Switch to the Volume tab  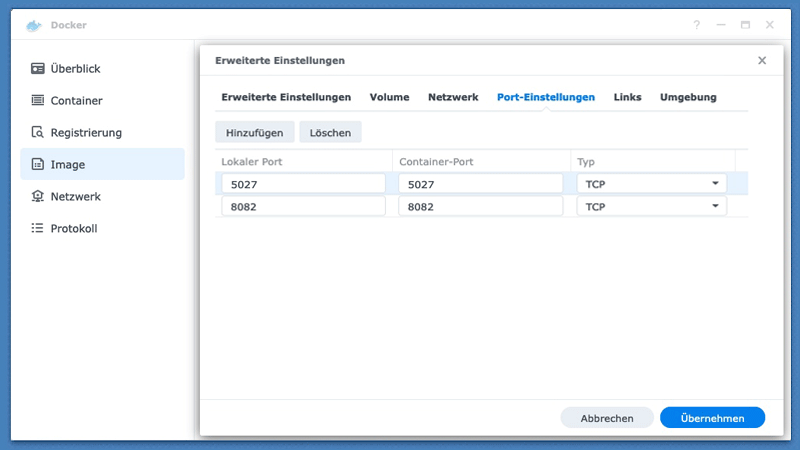pos(389,97)
